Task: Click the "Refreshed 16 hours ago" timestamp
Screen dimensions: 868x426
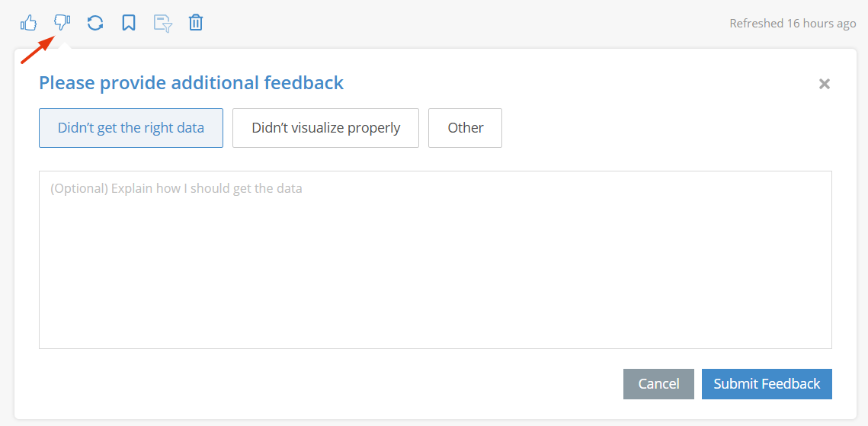Action: click(x=793, y=24)
